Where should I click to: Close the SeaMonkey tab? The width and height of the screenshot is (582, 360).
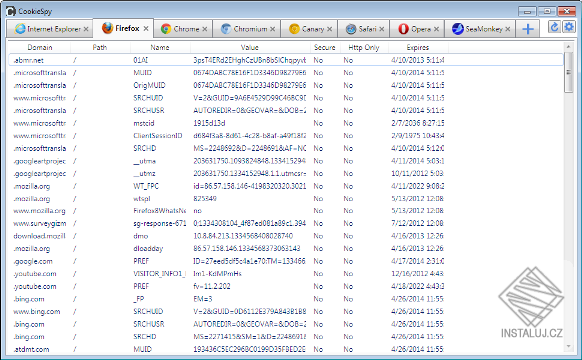coord(507,29)
